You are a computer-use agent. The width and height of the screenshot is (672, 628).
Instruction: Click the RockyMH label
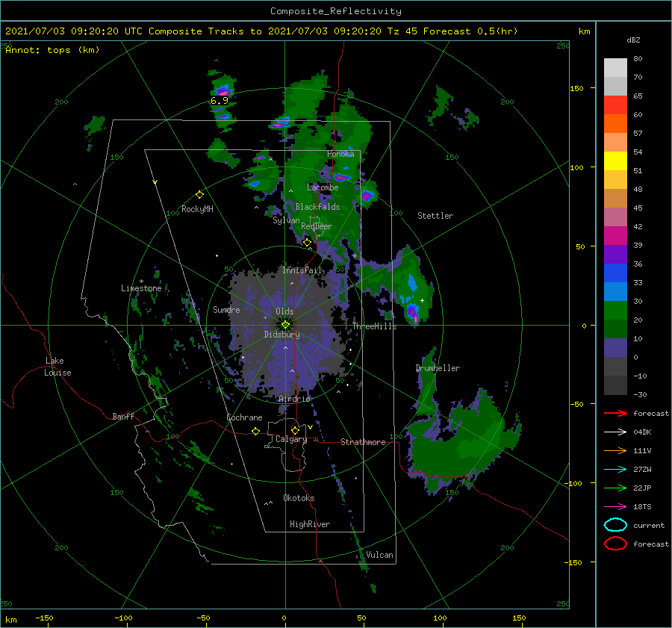197,209
